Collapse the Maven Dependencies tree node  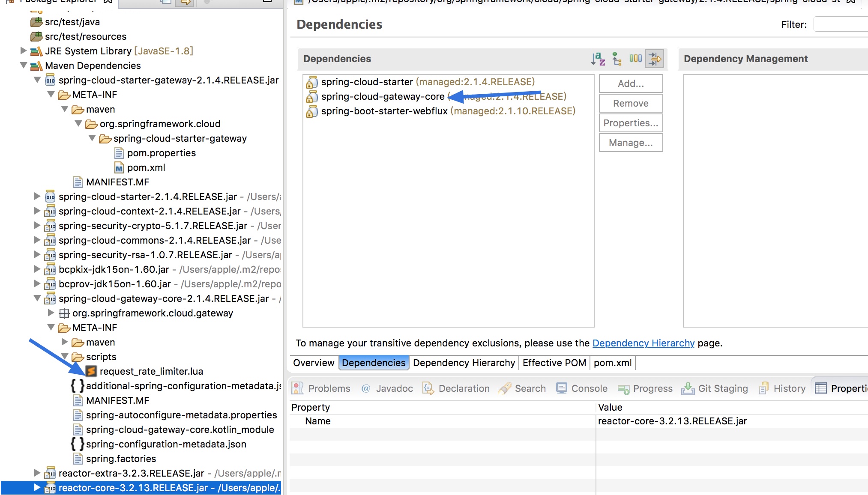pyautogui.click(x=24, y=66)
